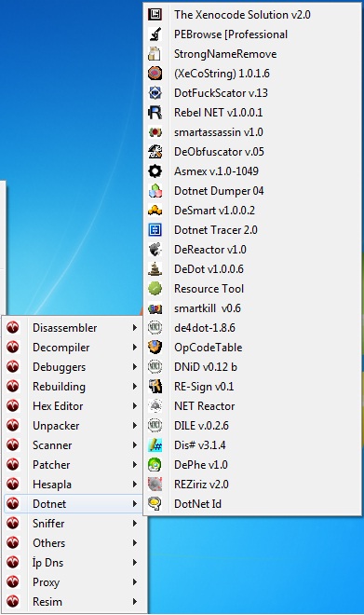
Task: Open the Resim menu entry
Action: [74, 602]
